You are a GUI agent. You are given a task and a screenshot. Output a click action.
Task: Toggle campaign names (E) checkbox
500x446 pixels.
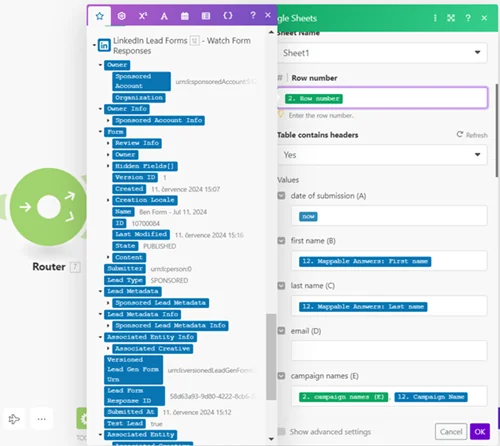click(281, 376)
